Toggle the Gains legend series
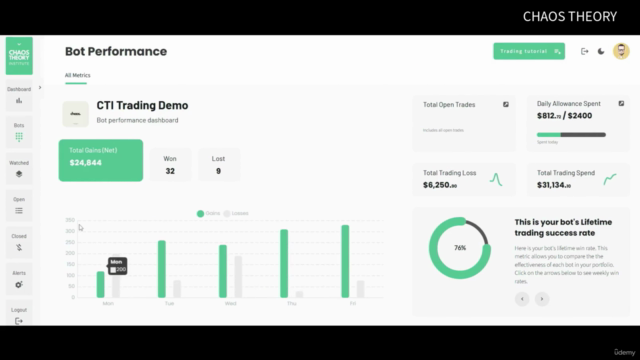 pos(208,213)
